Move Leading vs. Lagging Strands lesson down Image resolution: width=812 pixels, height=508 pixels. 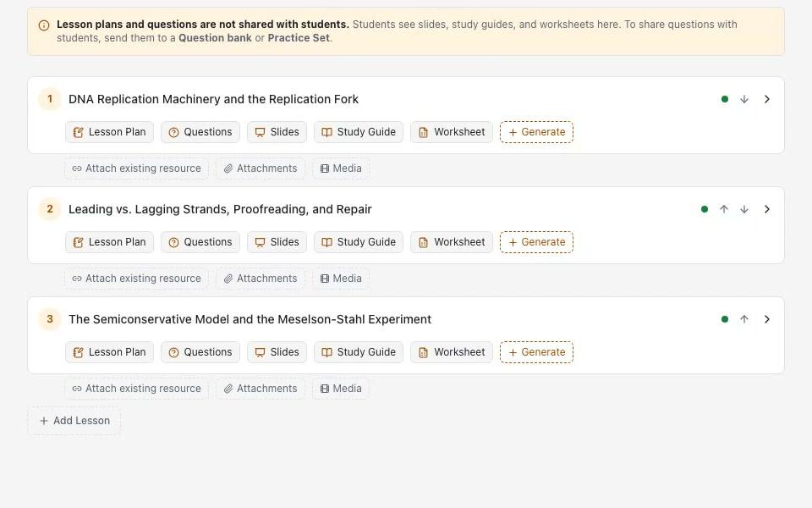click(744, 209)
